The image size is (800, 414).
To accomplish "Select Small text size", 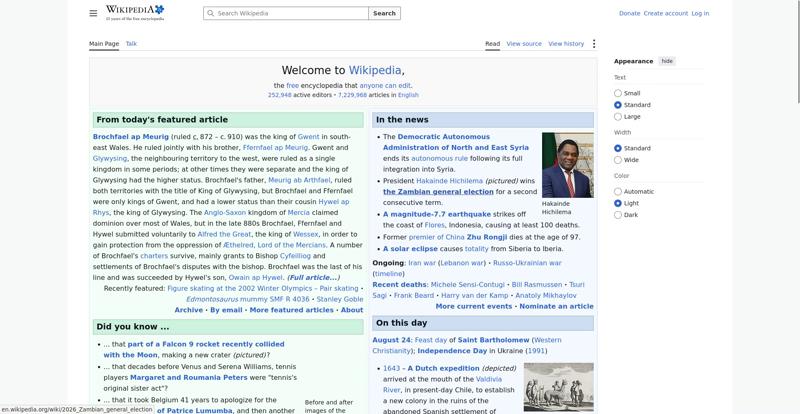I will click(x=618, y=93).
